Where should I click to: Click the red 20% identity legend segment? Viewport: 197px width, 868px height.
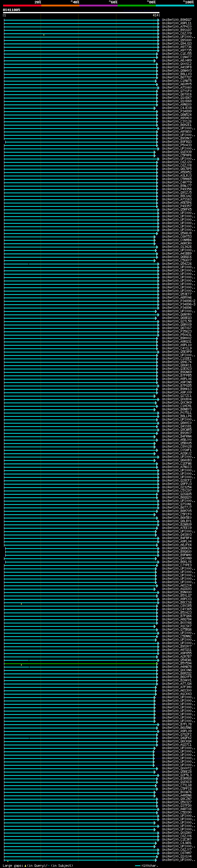click(22, 6)
